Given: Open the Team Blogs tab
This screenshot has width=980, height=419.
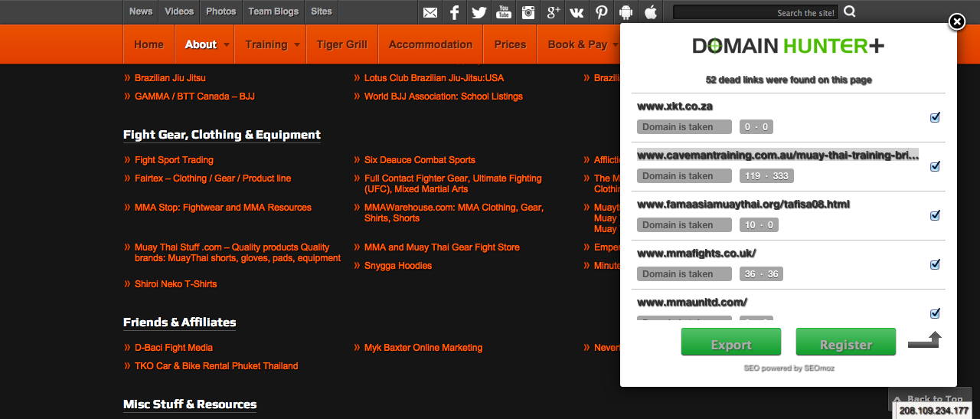Looking at the screenshot, I should [x=273, y=11].
